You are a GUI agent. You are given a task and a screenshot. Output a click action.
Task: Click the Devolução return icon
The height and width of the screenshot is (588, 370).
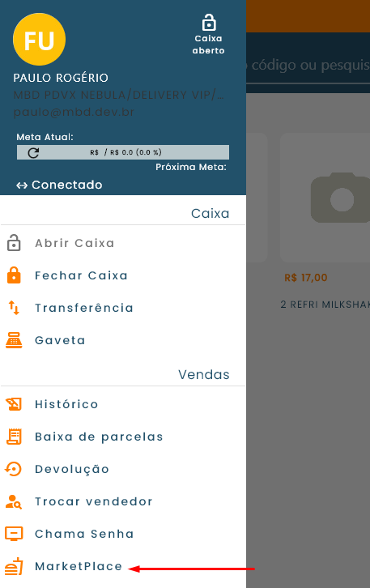(x=14, y=469)
